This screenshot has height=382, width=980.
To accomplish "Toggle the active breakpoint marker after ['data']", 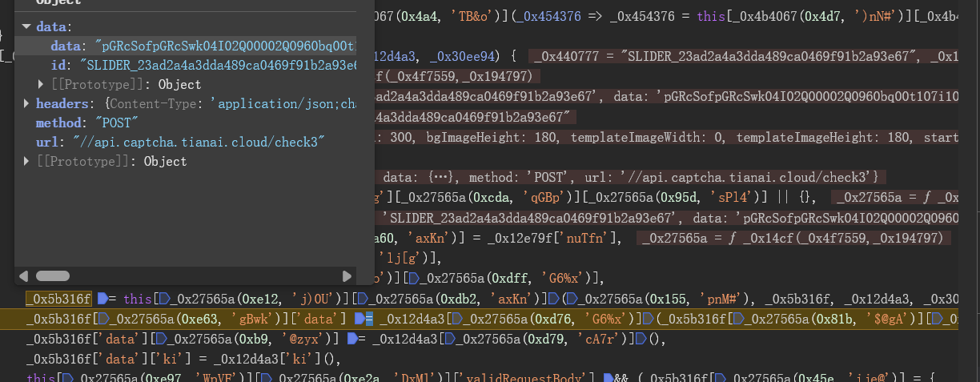I will 359,320.
